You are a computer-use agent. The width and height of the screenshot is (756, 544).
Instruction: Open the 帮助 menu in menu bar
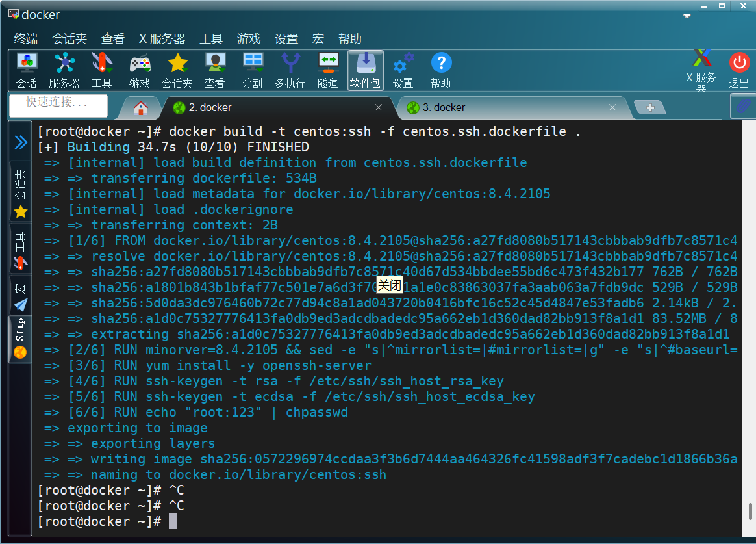click(350, 38)
